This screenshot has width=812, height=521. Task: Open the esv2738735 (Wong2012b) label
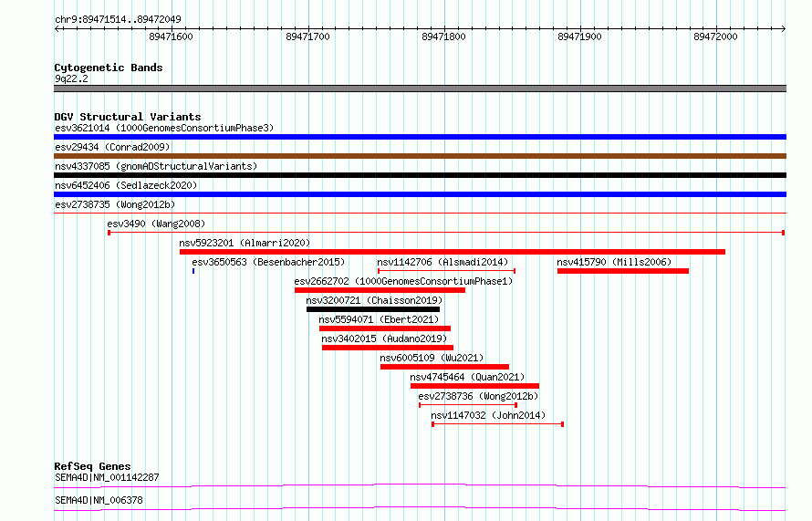115,204
